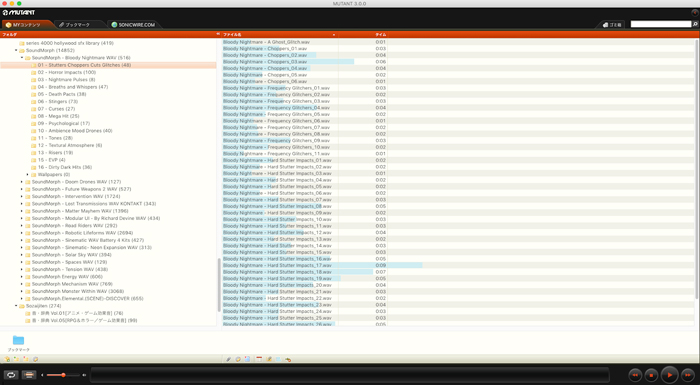The image size is (700, 385).
Task: Click the light blue image icon under the file list
Action: click(x=278, y=359)
